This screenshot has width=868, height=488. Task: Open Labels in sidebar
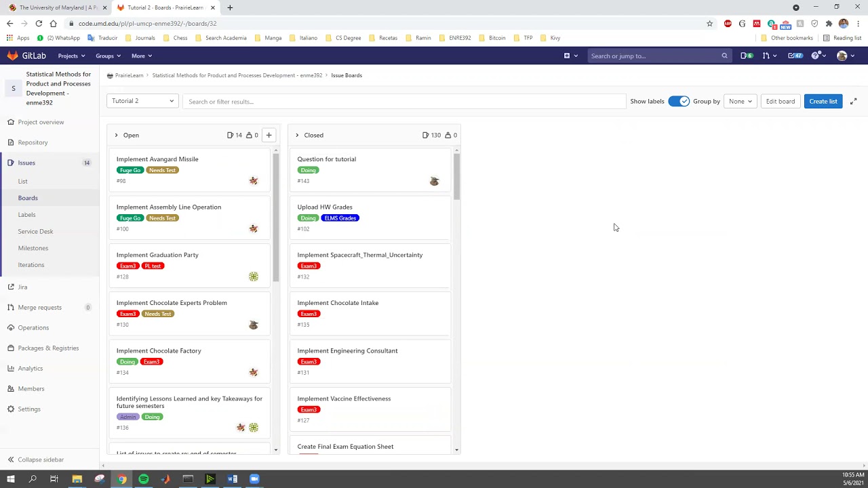coord(26,214)
